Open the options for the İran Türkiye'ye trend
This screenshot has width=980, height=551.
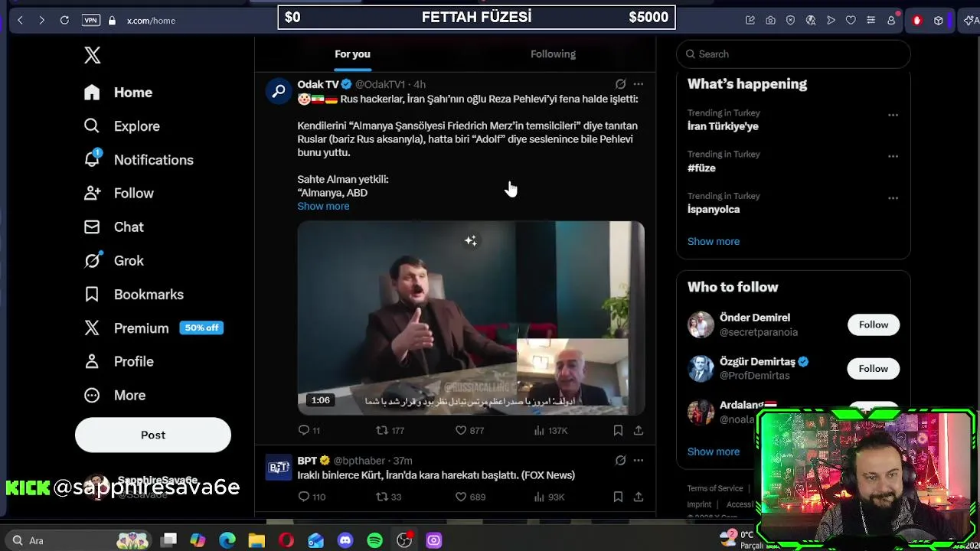point(893,115)
